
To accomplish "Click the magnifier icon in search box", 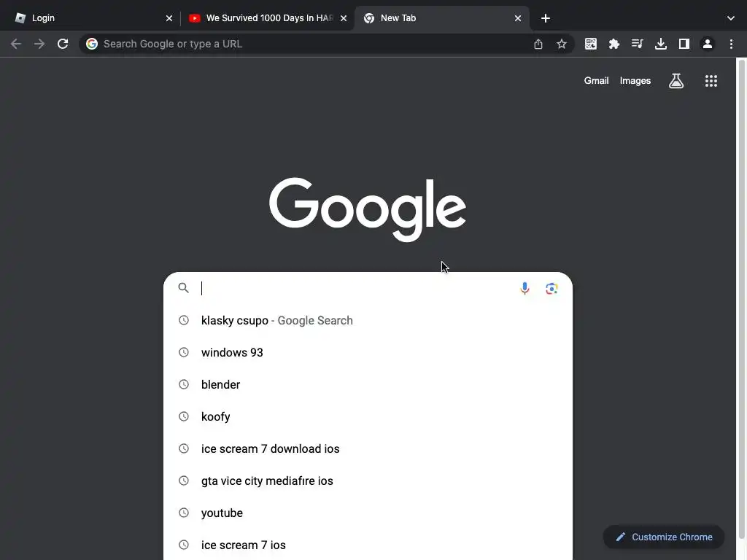I will pos(183,287).
